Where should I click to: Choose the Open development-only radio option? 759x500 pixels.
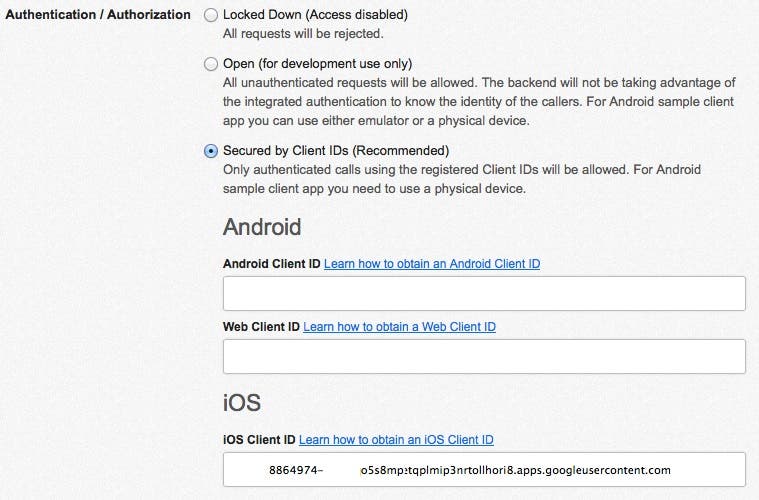point(210,64)
